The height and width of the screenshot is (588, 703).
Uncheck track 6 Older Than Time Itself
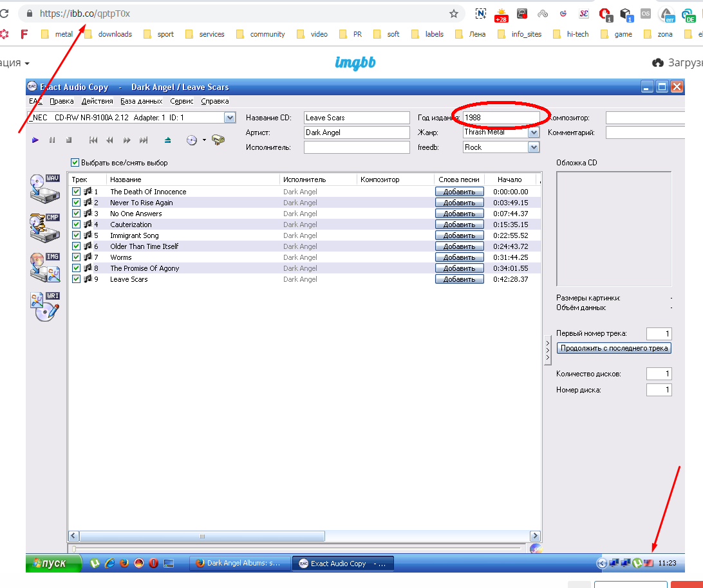click(x=76, y=246)
